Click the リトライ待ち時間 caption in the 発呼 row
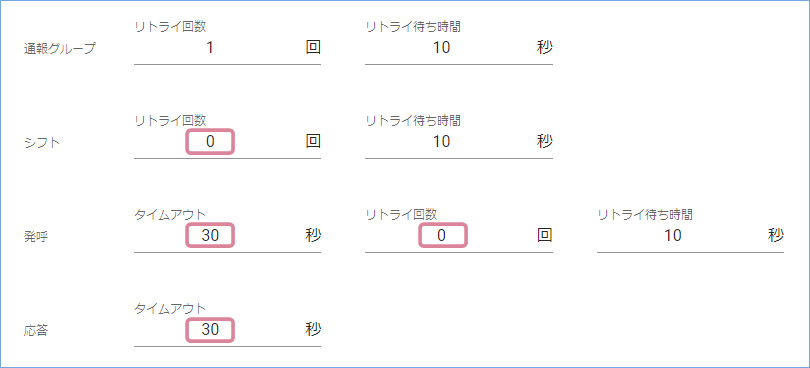 pyautogui.click(x=645, y=214)
